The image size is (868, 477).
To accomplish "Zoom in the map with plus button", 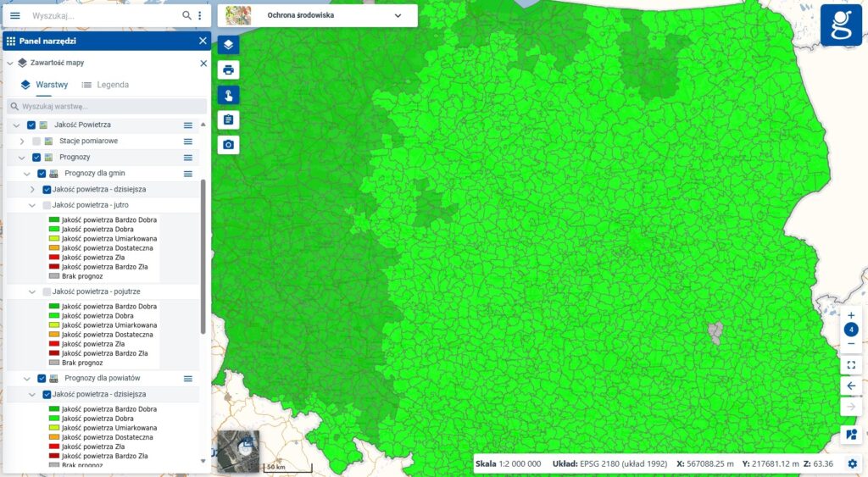I will [x=851, y=315].
